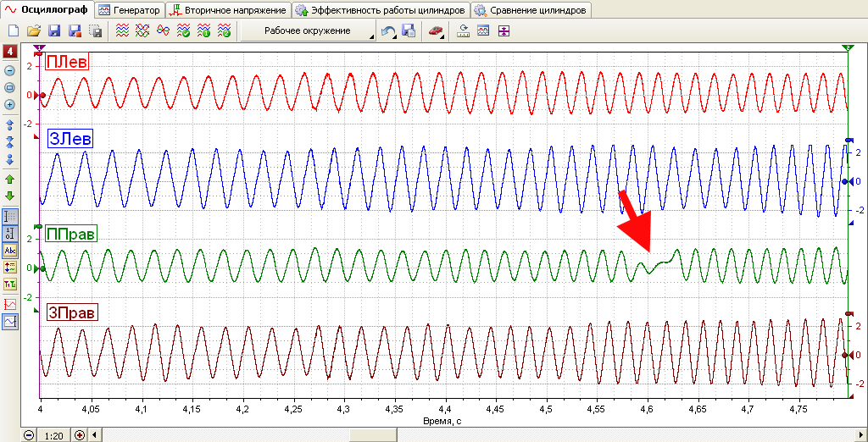Open the undo arrow dropdown
The image size is (868, 442).
coord(389,31)
